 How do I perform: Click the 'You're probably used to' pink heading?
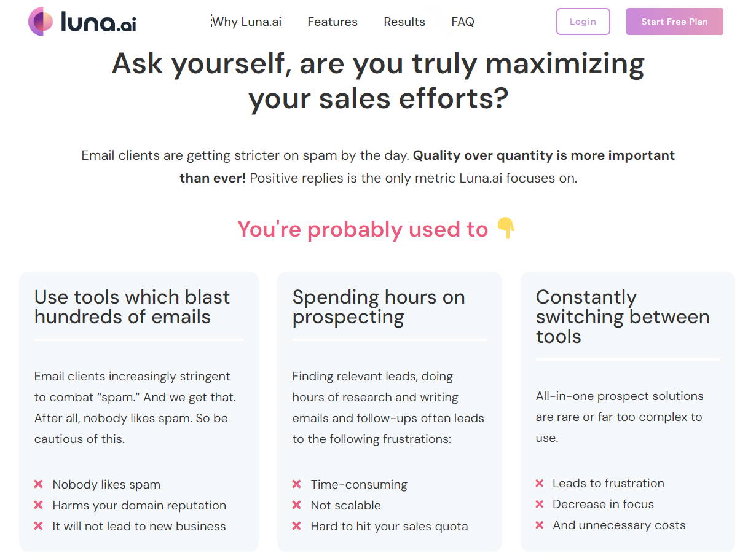coord(363,229)
